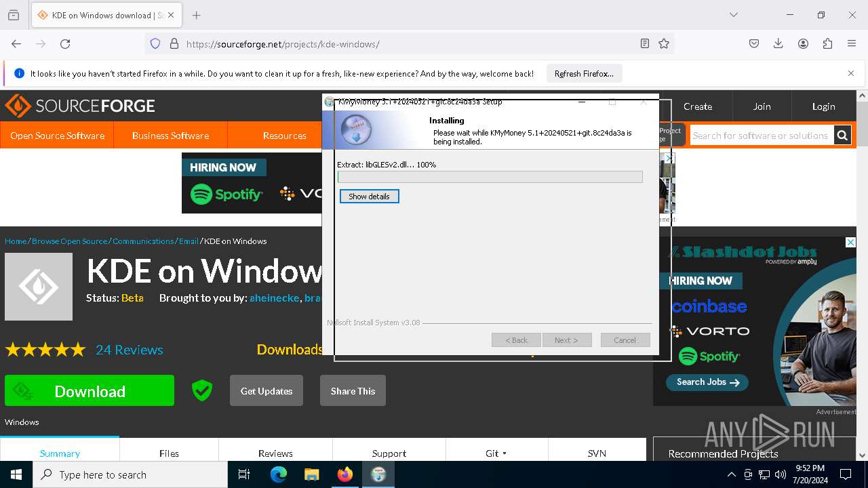Reload the page with the refresh icon

coord(65,43)
